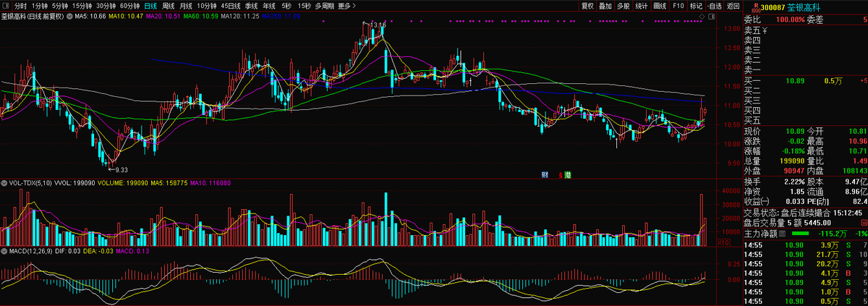Click the 20.2万 trade tick row
The width and height of the screenshot is (868, 306).
(805, 264)
